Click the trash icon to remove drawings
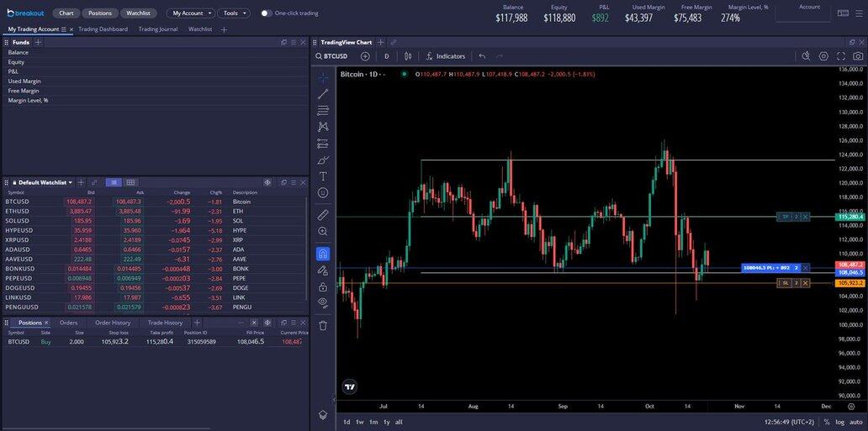 pos(323,325)
